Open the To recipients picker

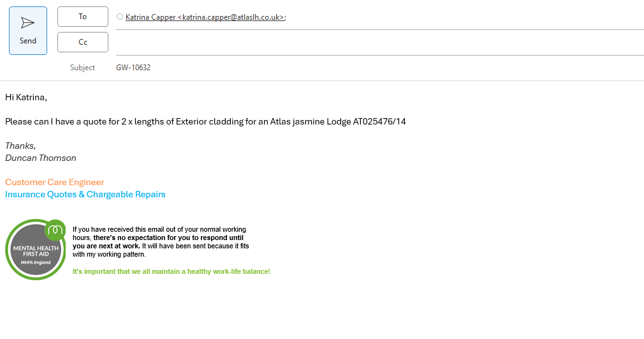point(83,17)
